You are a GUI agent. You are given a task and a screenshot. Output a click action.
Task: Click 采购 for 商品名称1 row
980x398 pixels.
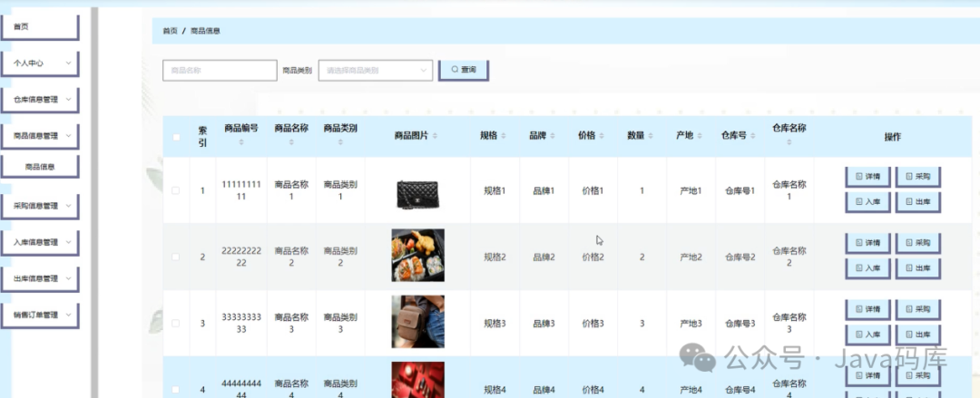(918, 178)
